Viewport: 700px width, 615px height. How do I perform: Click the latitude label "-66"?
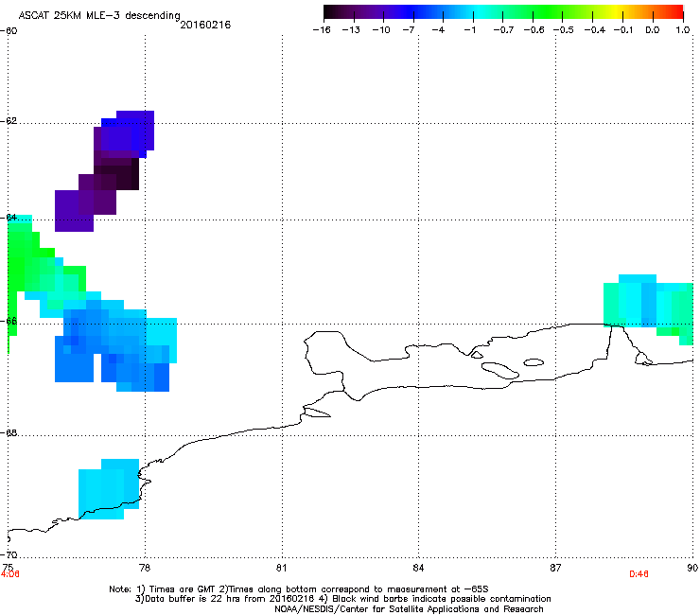point(9,321)
